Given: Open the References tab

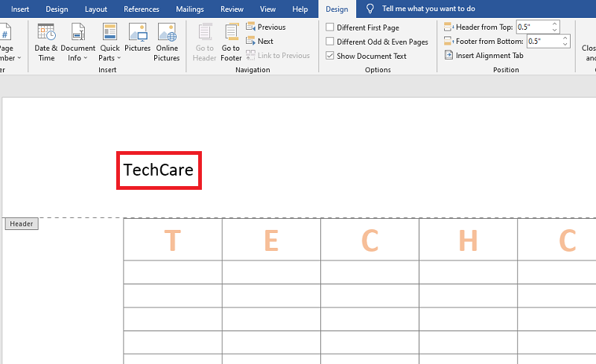Looking at the screenshot, I should pos(142,9).
